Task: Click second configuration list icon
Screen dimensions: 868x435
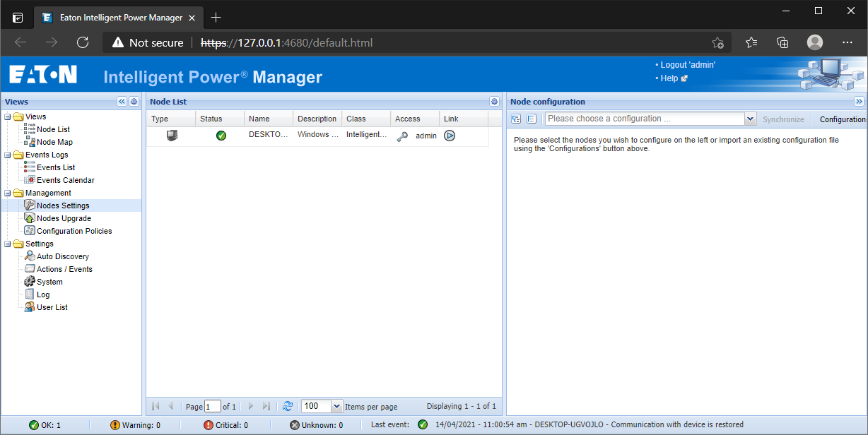Action: 532,119
